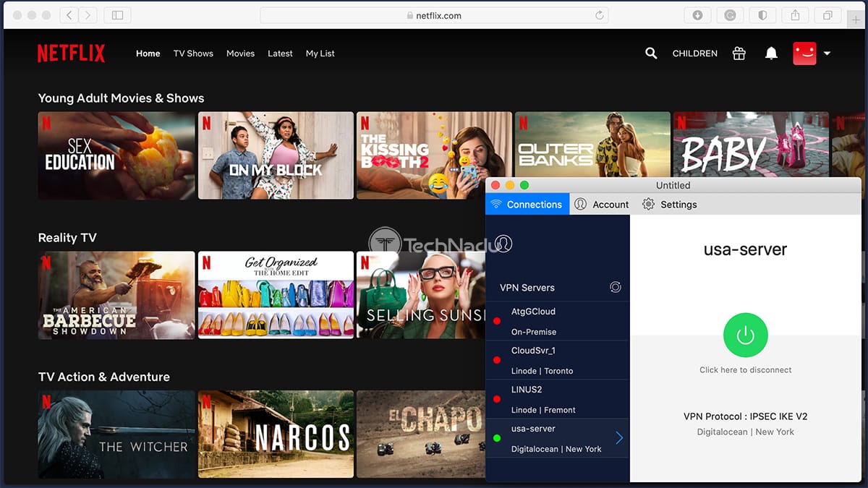This screenshot has height=488, width=868.
Task: Click the 'VPN Servers' header text
Action: coord(527,287)
